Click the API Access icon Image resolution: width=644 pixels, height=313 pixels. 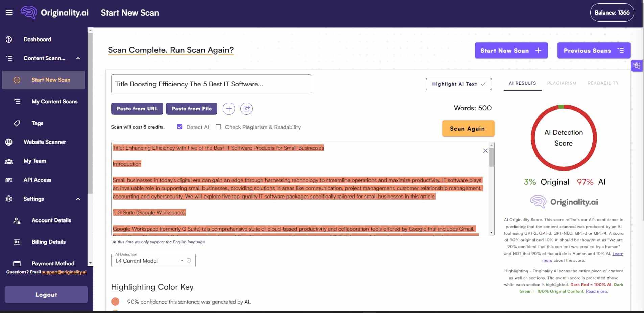9,180
